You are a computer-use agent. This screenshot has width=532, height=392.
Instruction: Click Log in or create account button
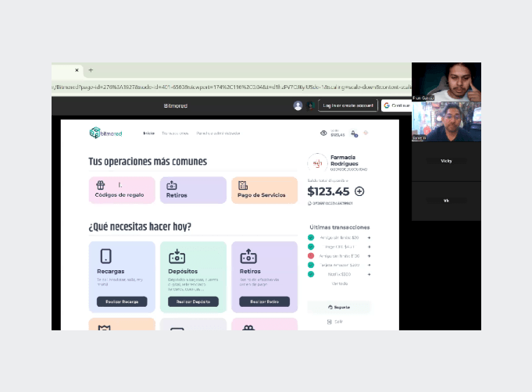click(348, 105)
